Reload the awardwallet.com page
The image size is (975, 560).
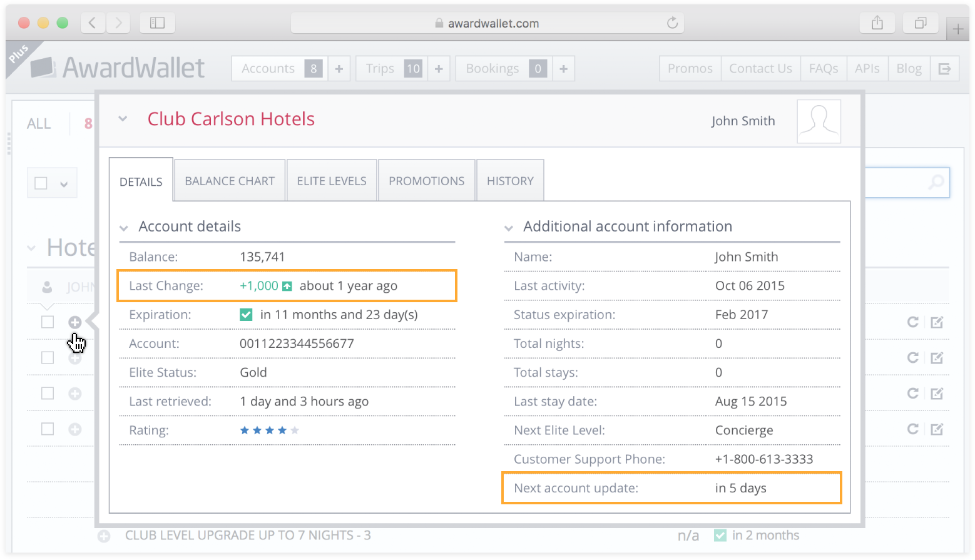[x=672, y=23]
